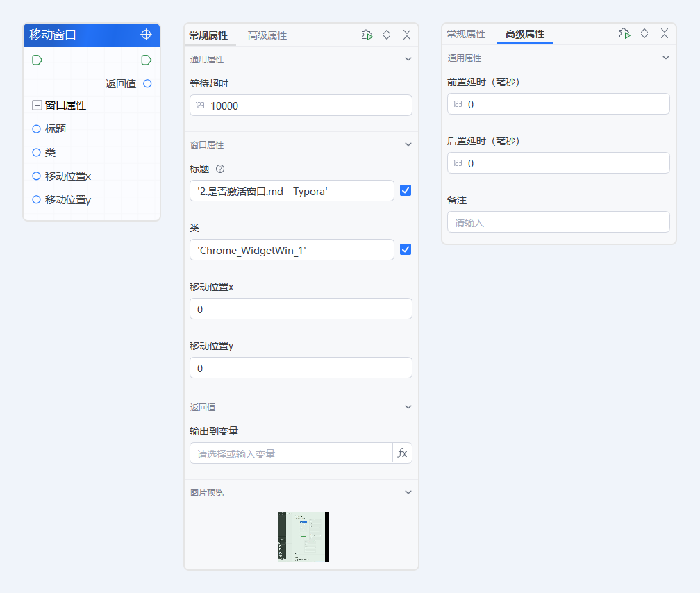Screen dimensions: 700x593
Task: Toggle the checkbox next to 类 field
Action: (x=405, y=249)
